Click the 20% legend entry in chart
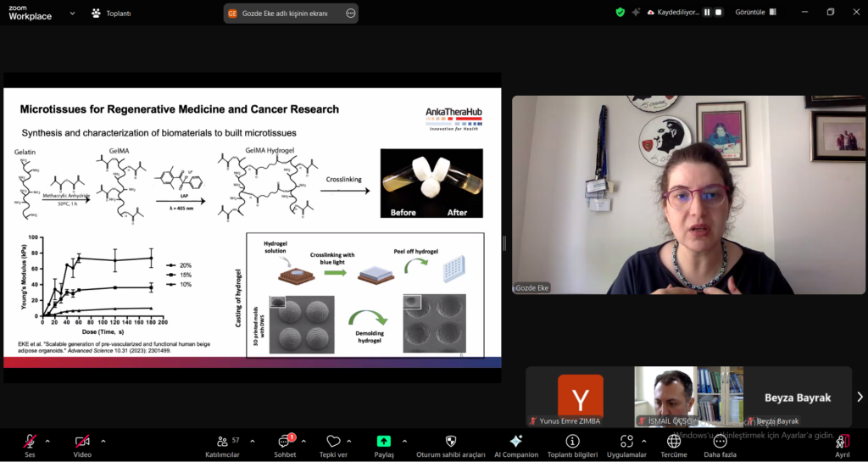868x462 pixels. [x=179, y=265]
